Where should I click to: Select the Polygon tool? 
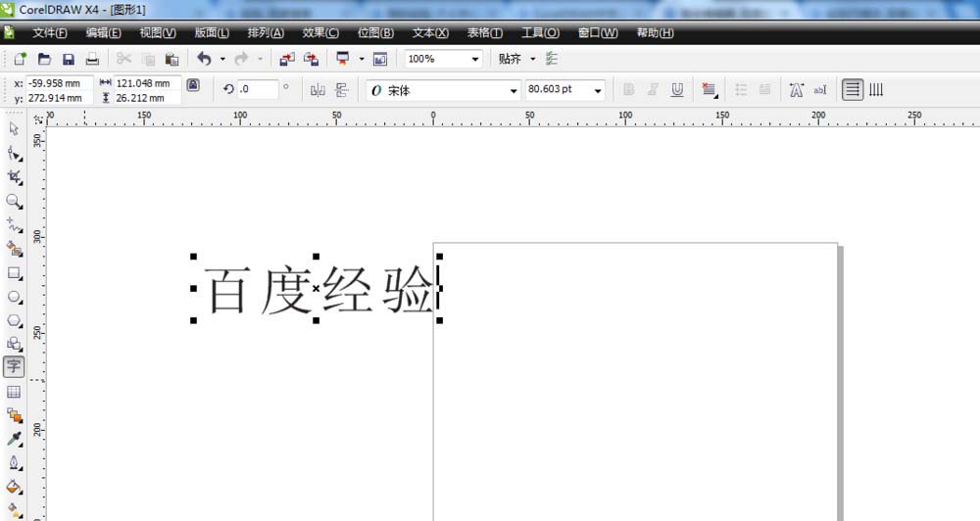point(14,321)
